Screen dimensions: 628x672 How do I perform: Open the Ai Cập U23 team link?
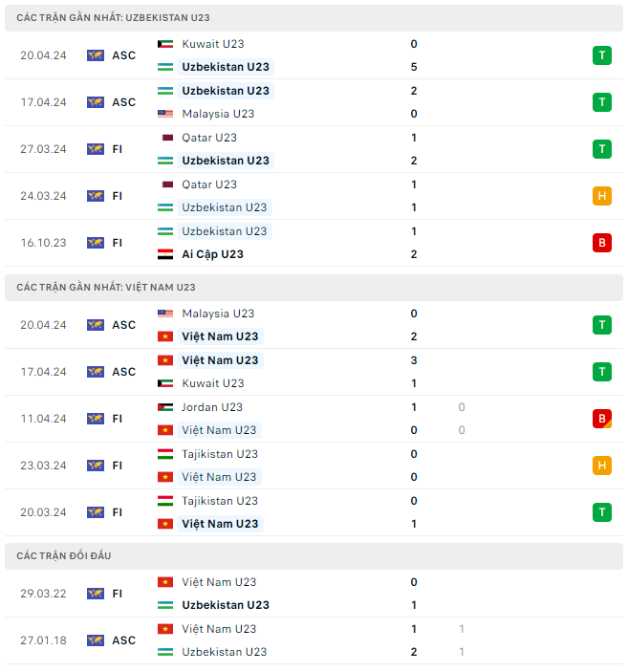coord(212,254)
